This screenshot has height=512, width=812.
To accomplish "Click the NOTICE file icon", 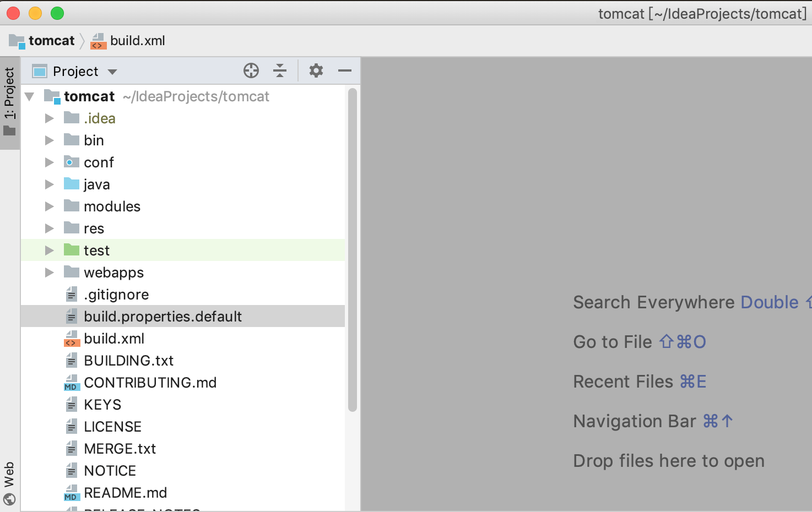I will [x=72, y=471].
